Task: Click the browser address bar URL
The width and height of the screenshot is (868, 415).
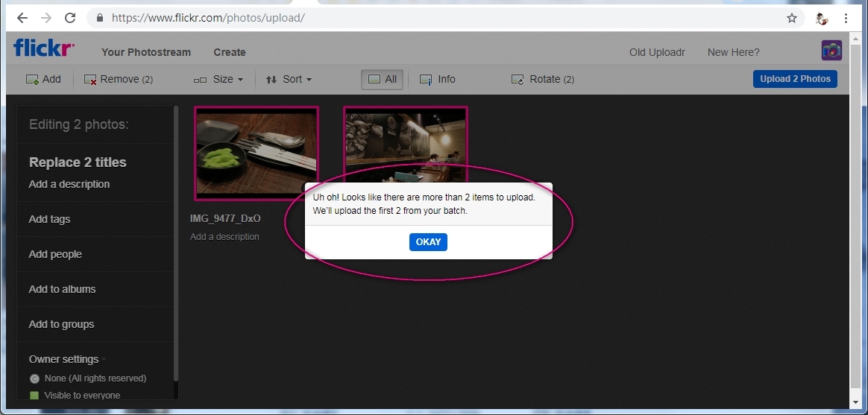Action: point(208,18)
